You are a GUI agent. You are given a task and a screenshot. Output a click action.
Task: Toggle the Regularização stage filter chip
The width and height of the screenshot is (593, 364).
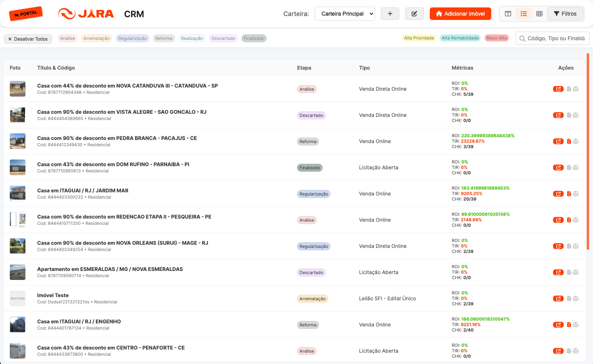coord(132,38)
